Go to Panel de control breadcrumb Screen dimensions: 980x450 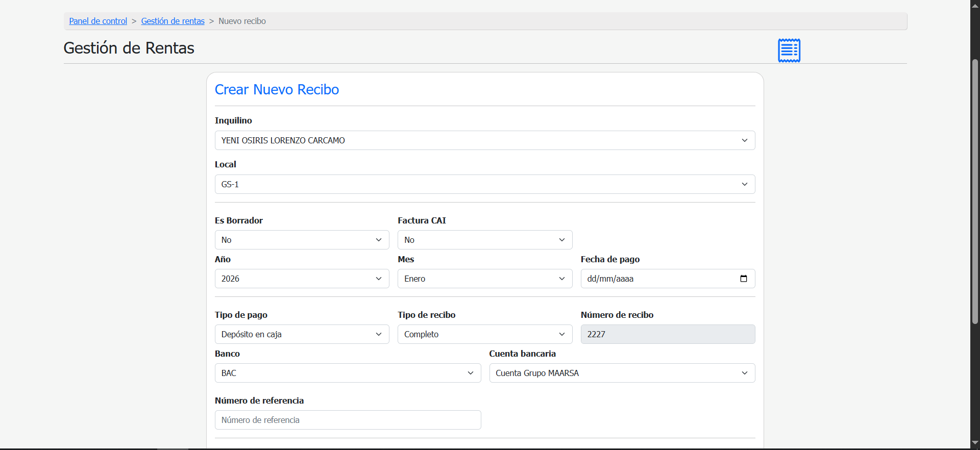[x=98, y=21]
